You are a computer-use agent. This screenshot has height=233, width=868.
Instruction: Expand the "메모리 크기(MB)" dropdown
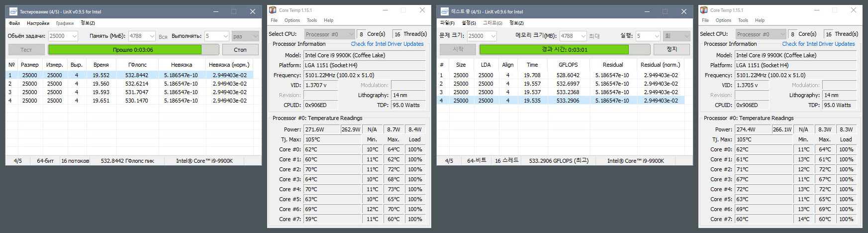(583, 36)
